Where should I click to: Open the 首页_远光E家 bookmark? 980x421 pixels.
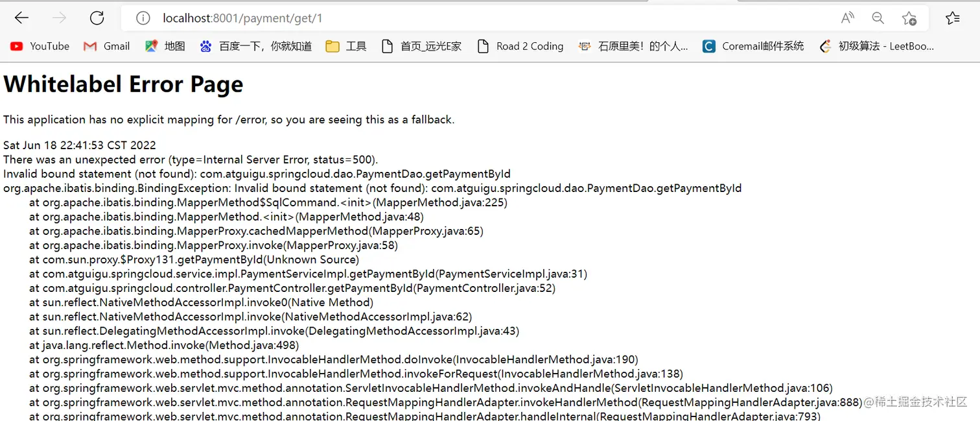click(x=421, y=46)
